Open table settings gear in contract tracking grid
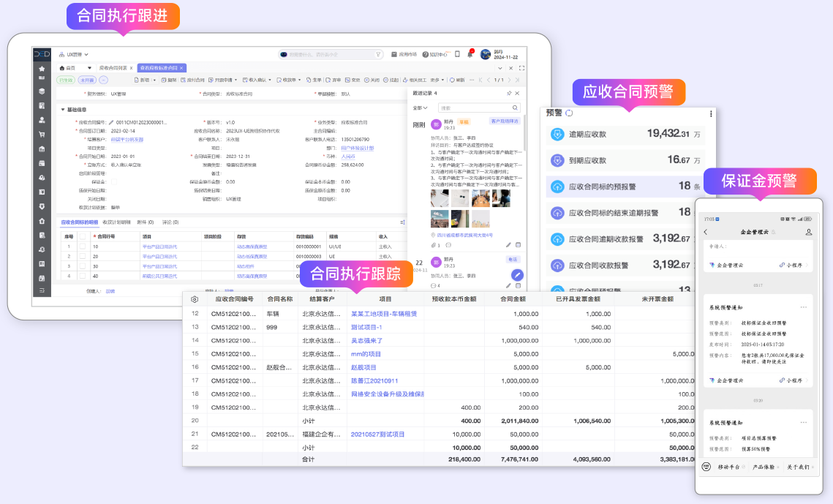Viewport: 833px width, 504px height. pos(195,299)
